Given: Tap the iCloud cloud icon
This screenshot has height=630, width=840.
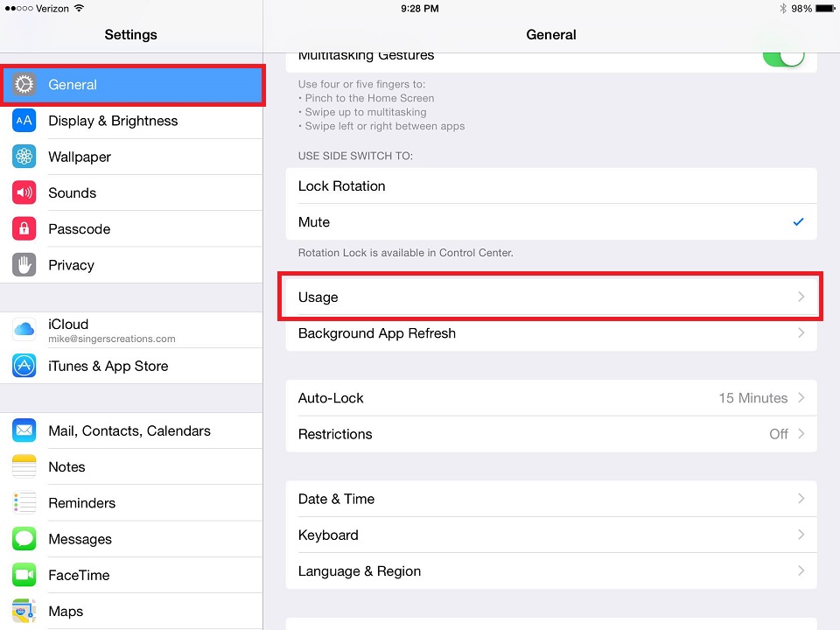Looking at the screenshot, I should point(24,330).
